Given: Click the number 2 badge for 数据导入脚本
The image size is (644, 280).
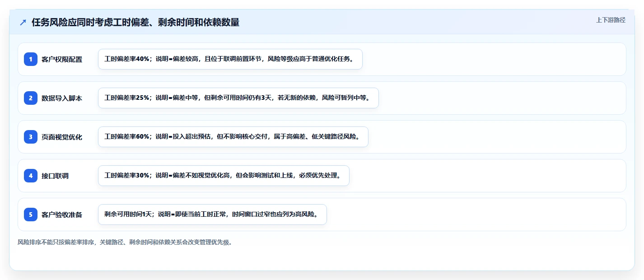Looking at the screenshot, I should click(31, 98).
